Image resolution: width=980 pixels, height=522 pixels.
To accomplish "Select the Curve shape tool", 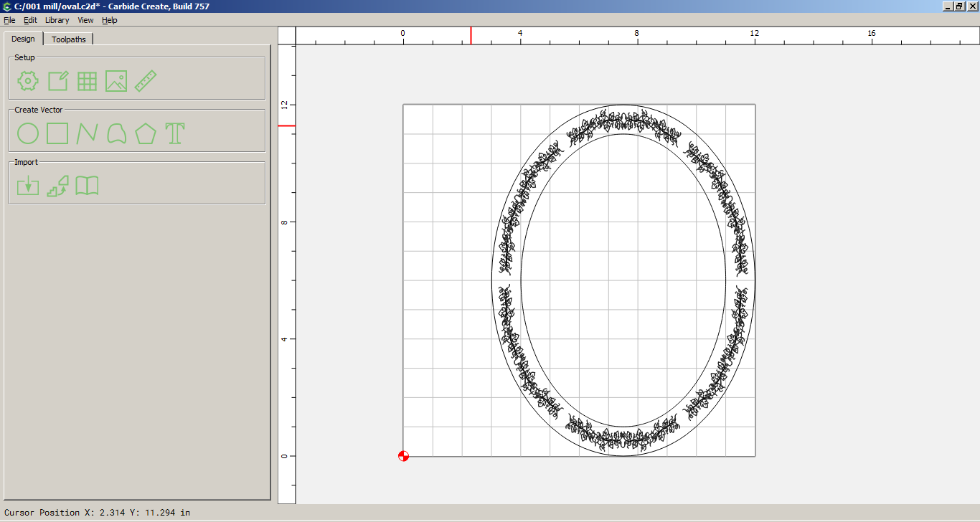I will tap(116, 133).
